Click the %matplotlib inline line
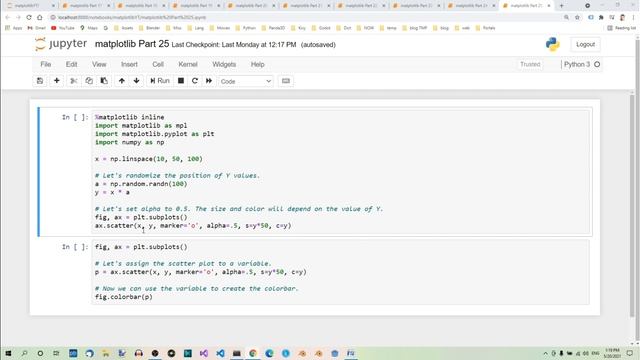Viewport: 640px width, 360px height. 129,117
